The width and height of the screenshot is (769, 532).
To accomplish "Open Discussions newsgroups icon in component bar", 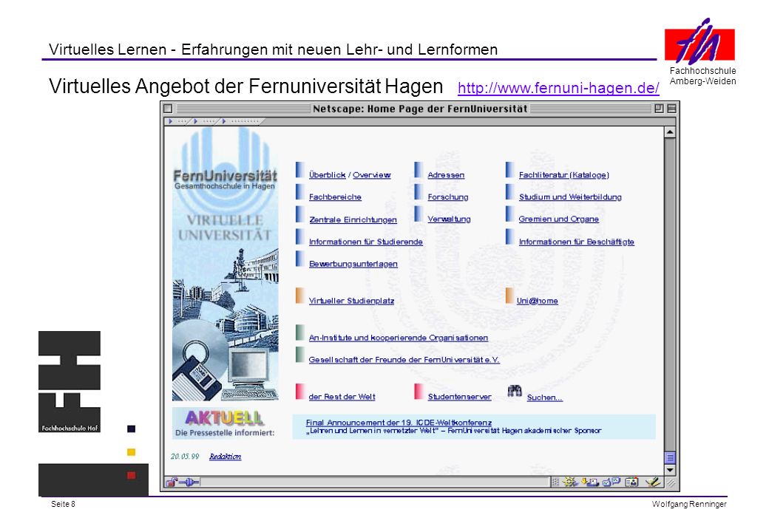I will point(612,482).
